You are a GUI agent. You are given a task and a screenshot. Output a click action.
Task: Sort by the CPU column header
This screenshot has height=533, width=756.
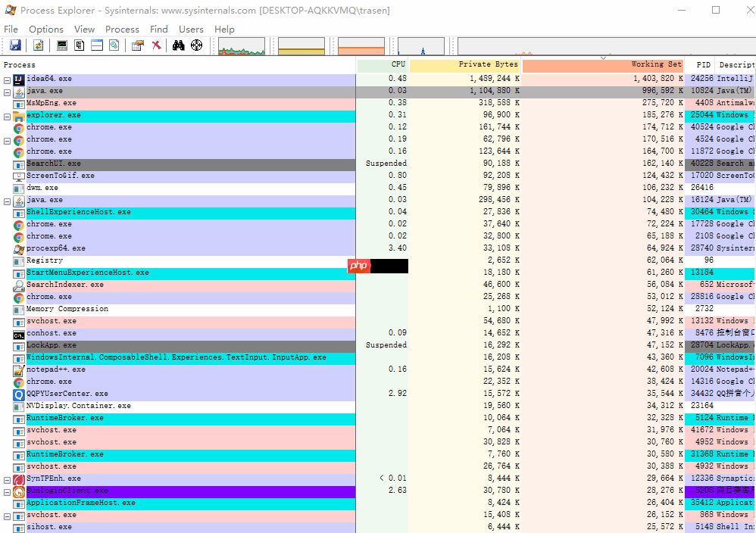[382, 65]
